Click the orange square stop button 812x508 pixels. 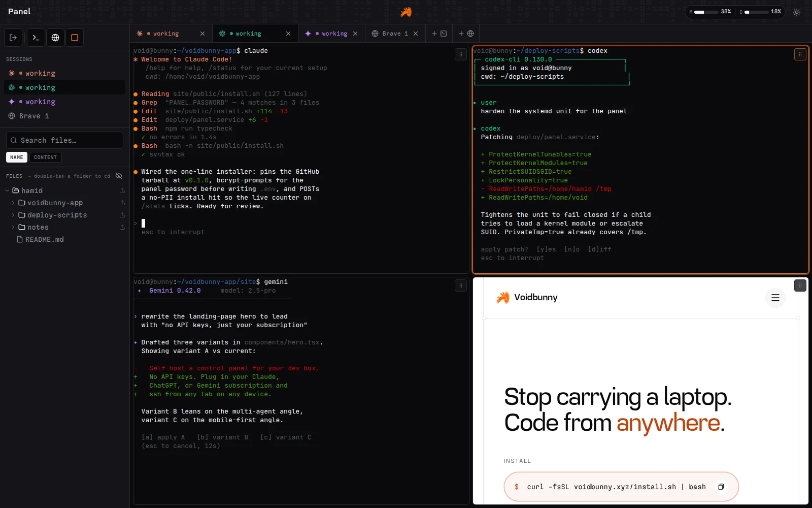pyautogui.click(x=75, y=38)
